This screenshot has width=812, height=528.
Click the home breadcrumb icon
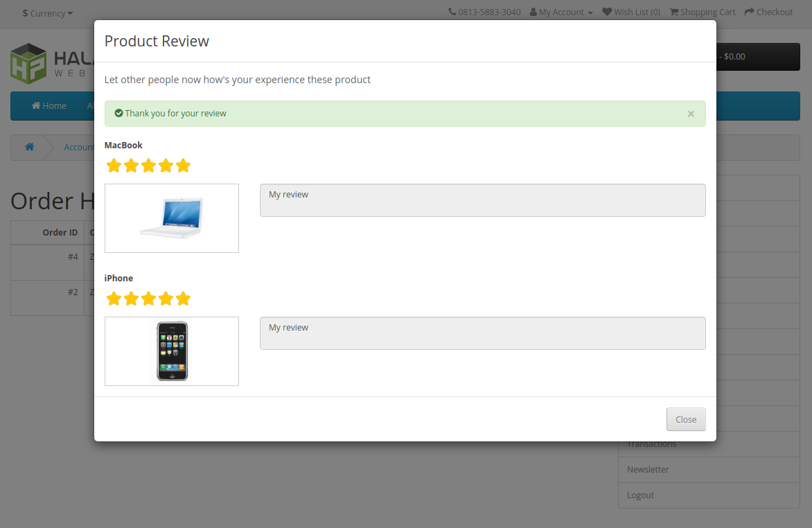tap(29, 147)
